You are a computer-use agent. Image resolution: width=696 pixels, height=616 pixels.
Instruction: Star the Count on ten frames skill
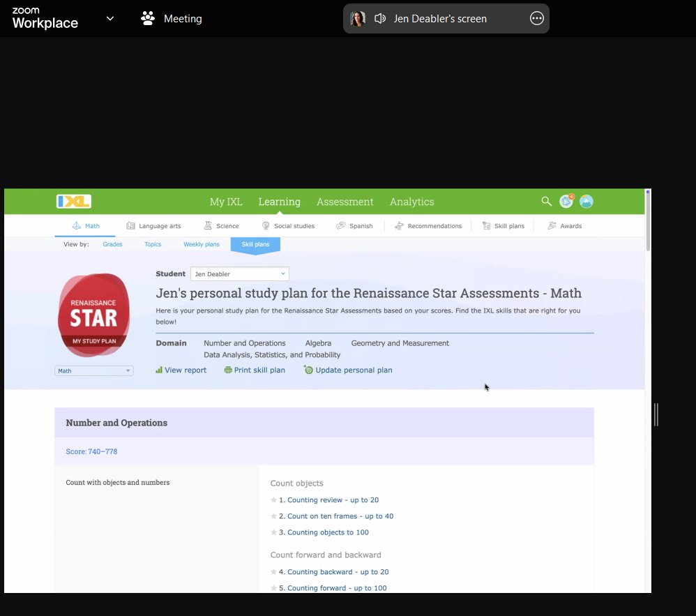[273, 516]
